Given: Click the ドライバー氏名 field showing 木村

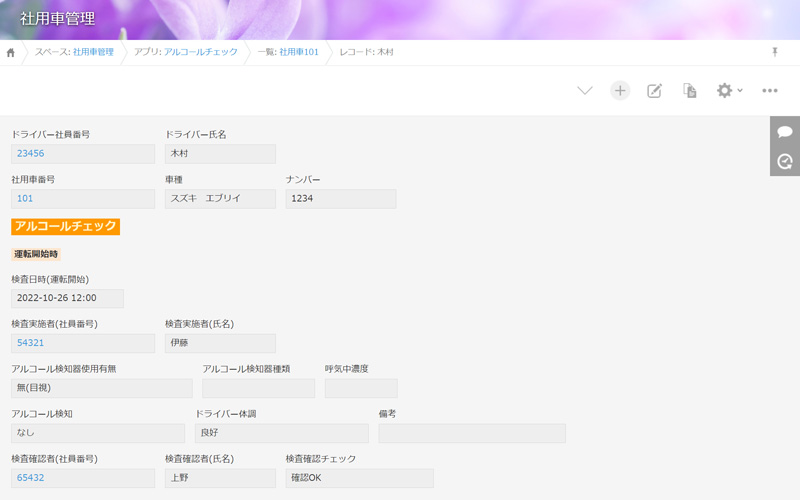Looking at the screenshot, I should (220, 154).
